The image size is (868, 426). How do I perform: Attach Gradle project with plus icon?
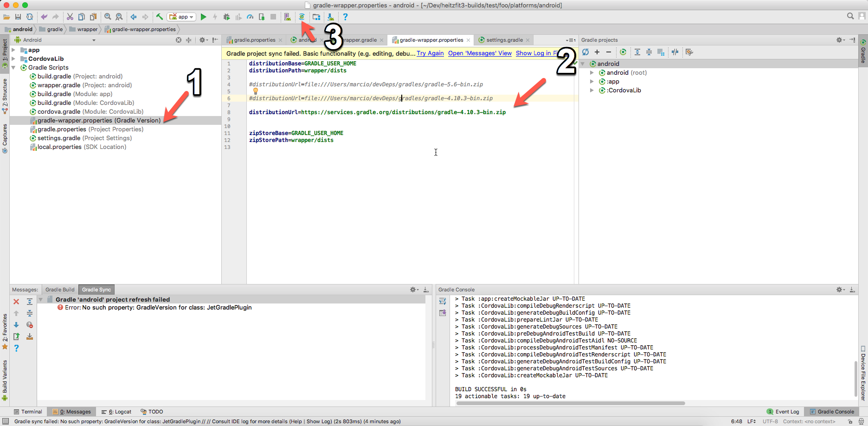coord(597,52)
